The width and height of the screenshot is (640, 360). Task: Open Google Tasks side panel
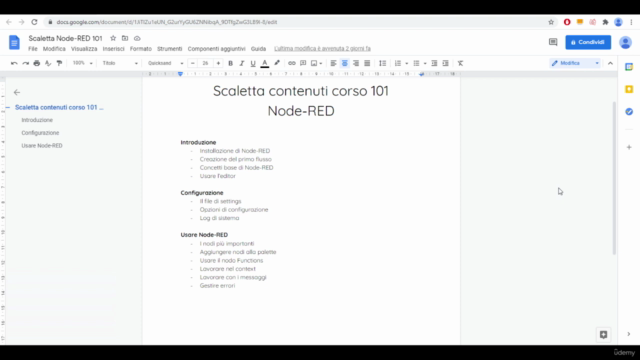pyautogui.click(x=629, y=111)
